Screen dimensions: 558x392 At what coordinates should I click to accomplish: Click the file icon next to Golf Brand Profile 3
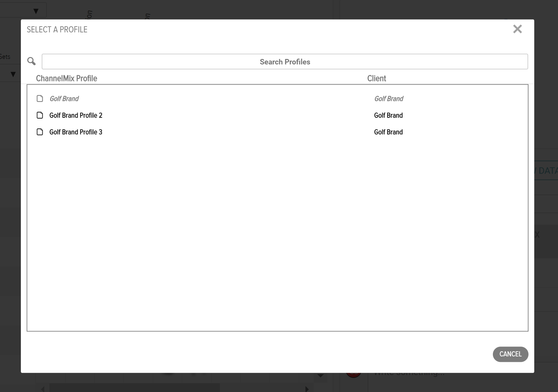[x=40, y=132]
